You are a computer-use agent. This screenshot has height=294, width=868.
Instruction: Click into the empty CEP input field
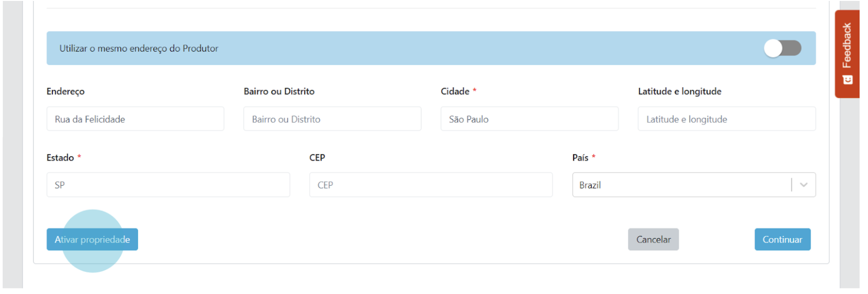[430, 185]
